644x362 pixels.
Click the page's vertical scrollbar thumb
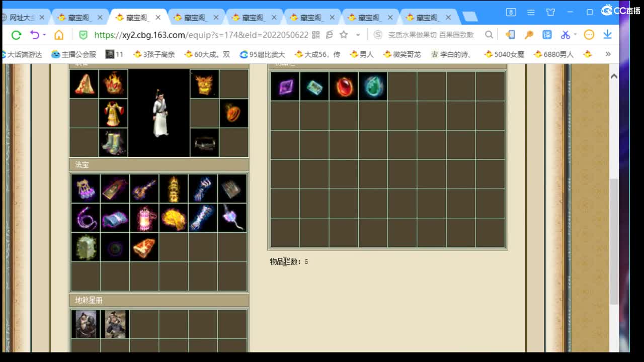(x=614, y=241)
